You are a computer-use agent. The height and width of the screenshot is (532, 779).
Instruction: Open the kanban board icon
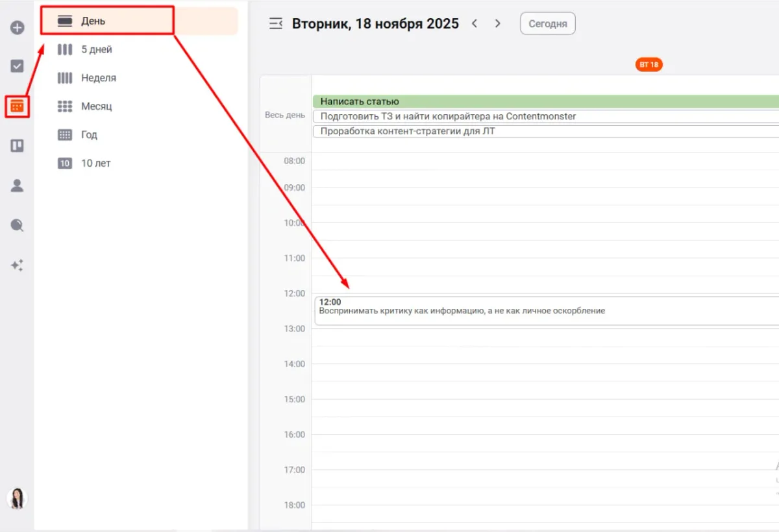coord(18,146)
